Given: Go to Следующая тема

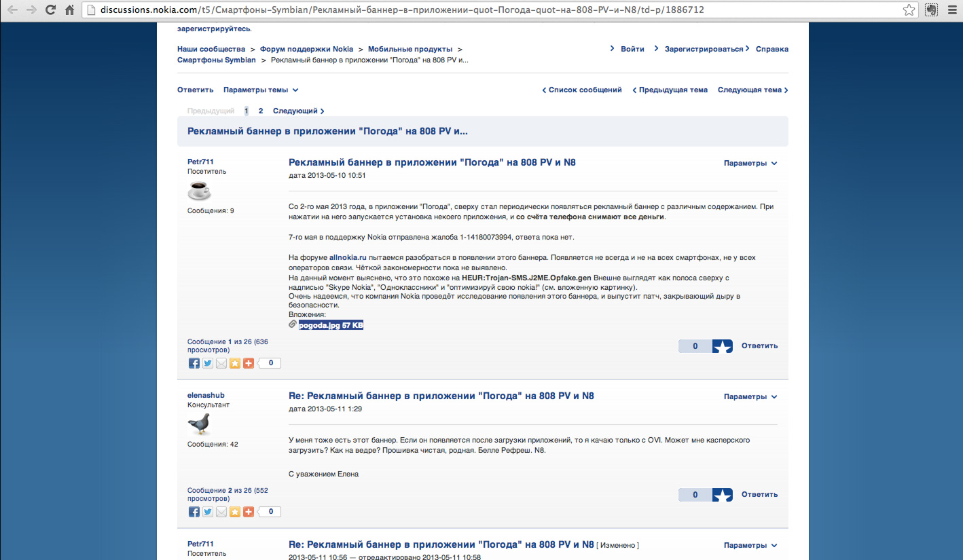Looking at the screenshot, I should [753, 90].
